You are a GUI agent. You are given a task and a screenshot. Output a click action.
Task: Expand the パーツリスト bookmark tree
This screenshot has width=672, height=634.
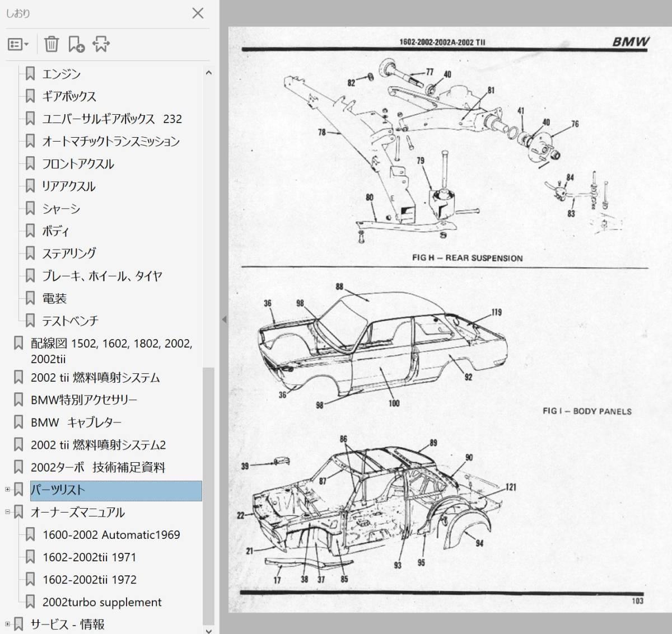(7, 490)
